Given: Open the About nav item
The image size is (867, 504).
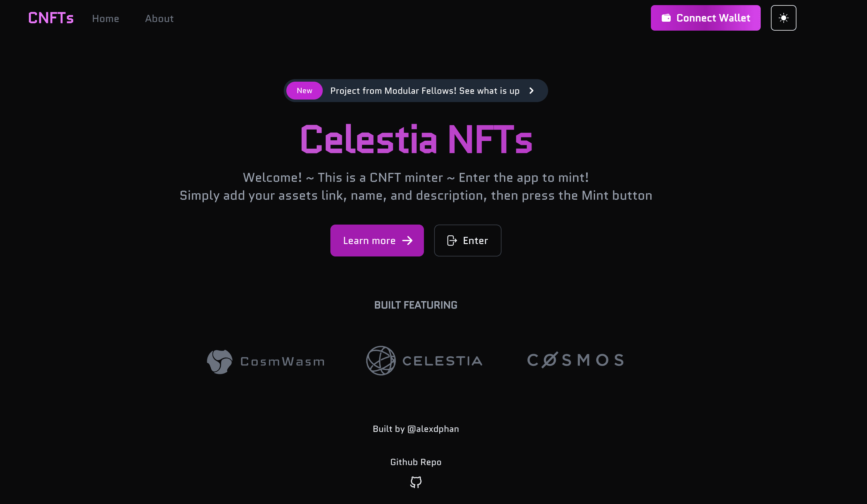Looking at the screenshot, I should [x=159, y=19].
